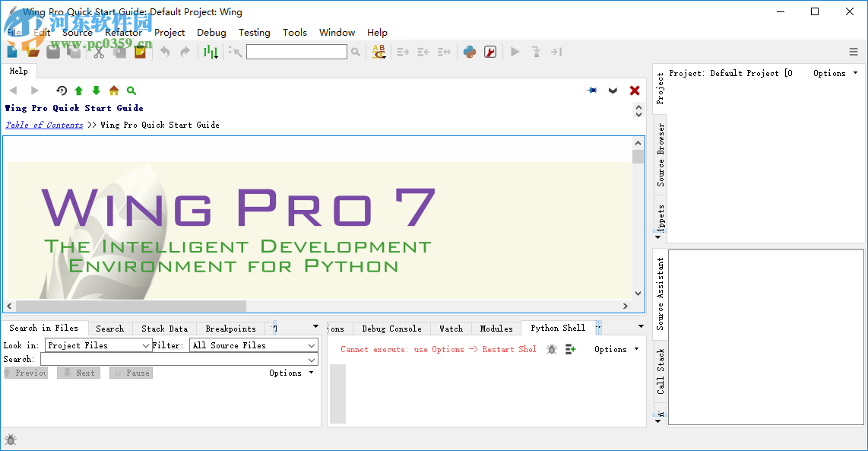Click the Table of Contents link
The width and height of the screenshot is (868, 451).
43,125
